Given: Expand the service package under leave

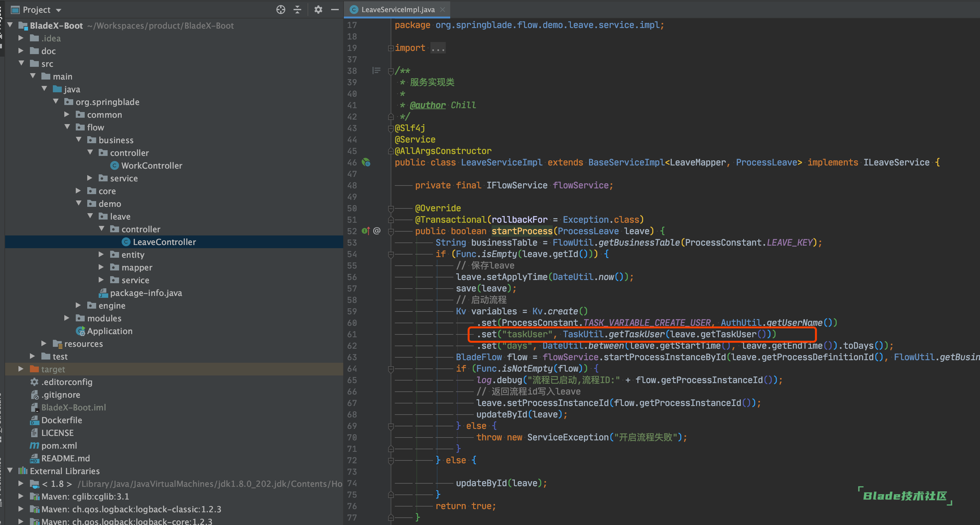Looking at the screenshot, I should tap(101, 279).
